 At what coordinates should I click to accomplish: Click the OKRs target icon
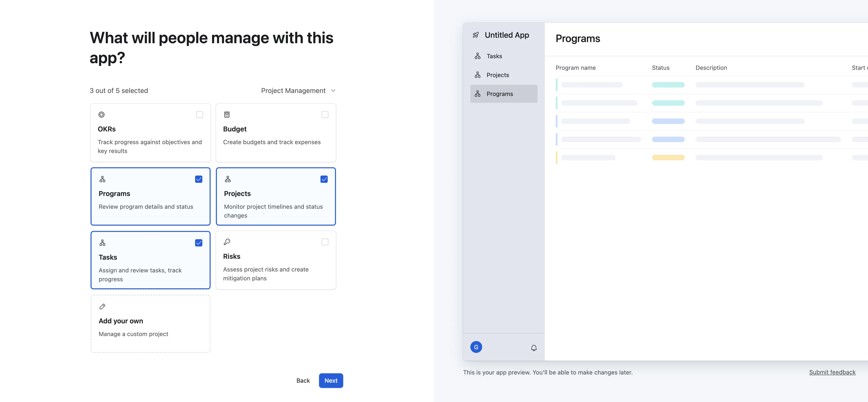click(102, 115)
